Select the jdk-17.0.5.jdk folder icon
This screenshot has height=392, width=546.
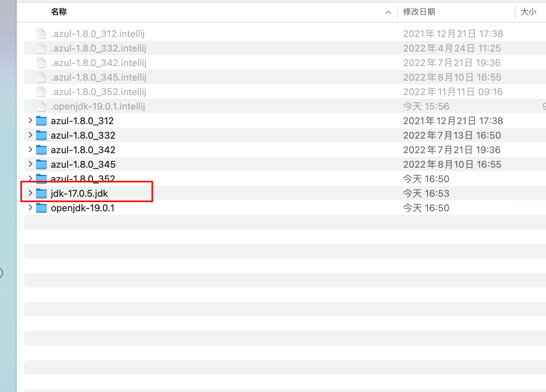(x=41, y=193)
